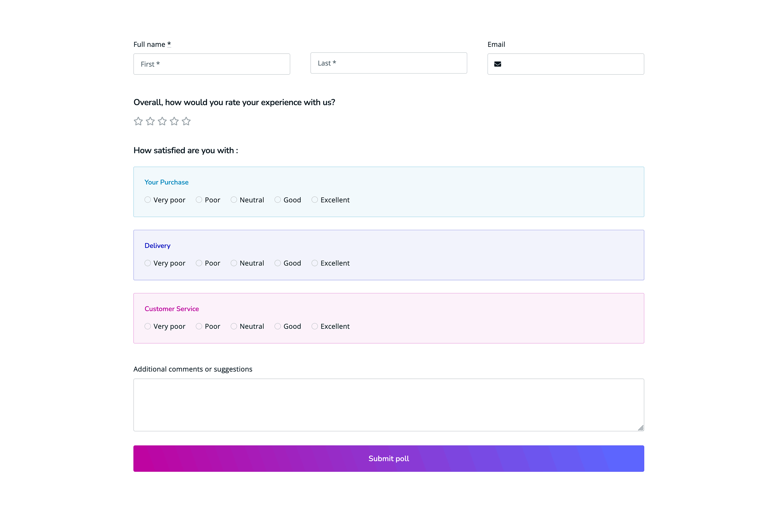This screenshot has width=766, height=532.
Task: Choose Poor for Your Purchase
Action: click(x=199, y=200)
